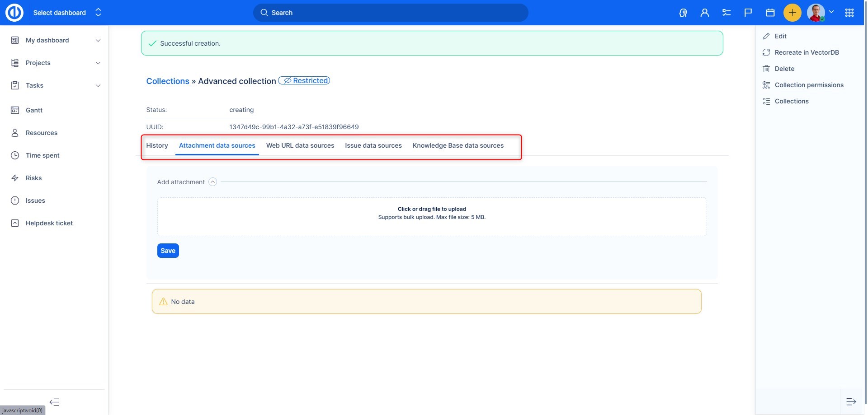Switch to Knowledge Base data sources tab
Screen dimensions: 868x415
pyautogui.click(x=458, y=145)
